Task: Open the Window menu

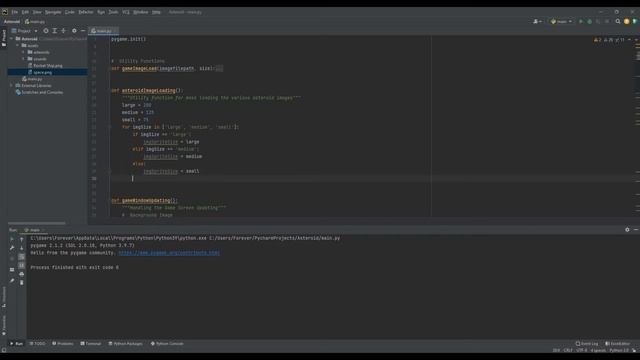Action: pos(141,12)
